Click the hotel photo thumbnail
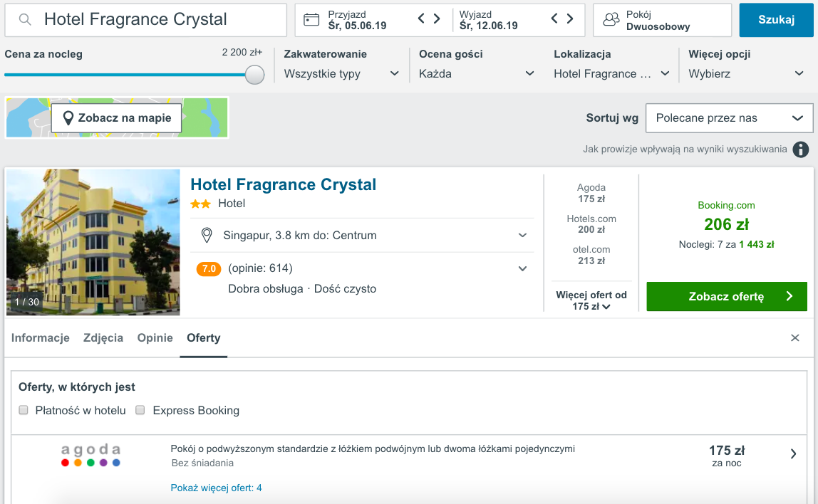This screenshot has width=818, height=504. pyautogui.click(x=93, y=242)
